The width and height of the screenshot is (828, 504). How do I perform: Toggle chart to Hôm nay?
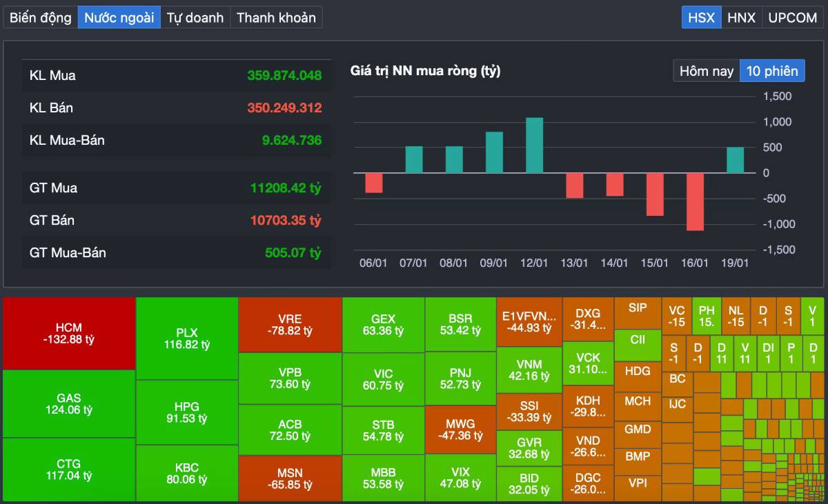pos(707,71)
